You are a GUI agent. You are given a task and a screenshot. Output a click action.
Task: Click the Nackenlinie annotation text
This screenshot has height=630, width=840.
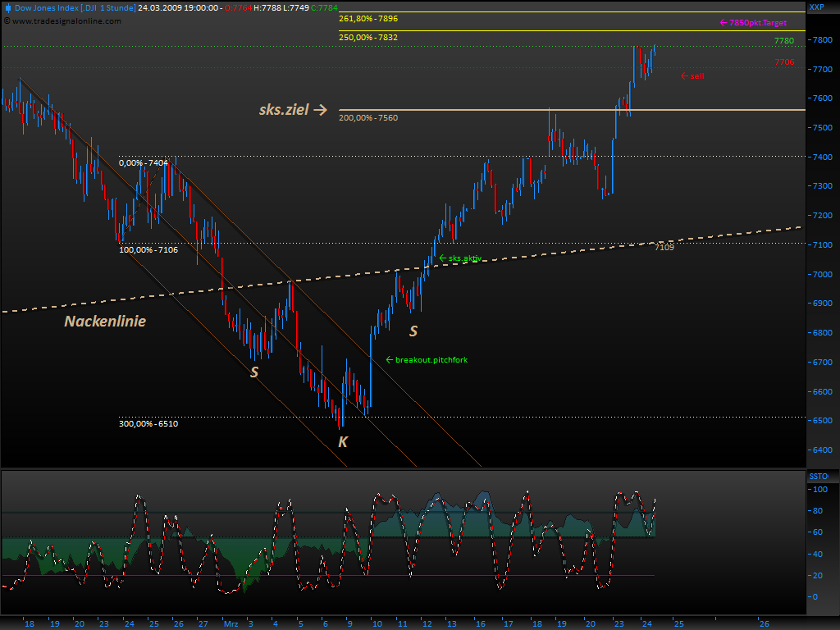pyautogui.click(x=105, y=321)
